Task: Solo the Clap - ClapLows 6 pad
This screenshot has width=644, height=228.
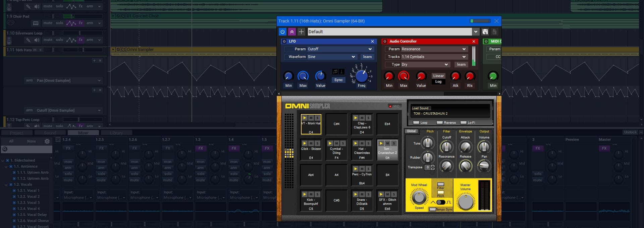Action: pyautogui.click(x=368, y=118)
